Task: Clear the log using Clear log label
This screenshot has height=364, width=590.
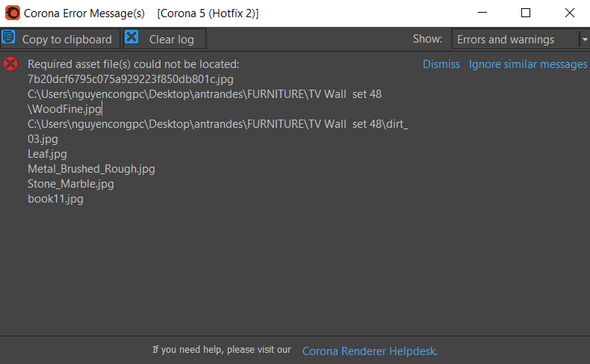Action: point(171,40)
